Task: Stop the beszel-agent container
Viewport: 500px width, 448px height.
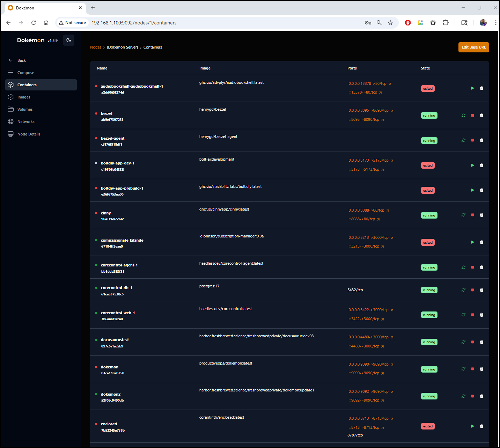Action: pos(472,140)
